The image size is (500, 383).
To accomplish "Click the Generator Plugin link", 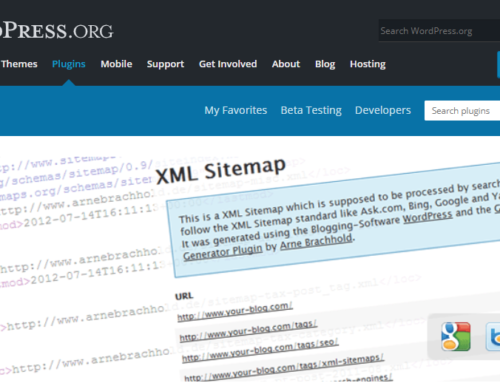I will pyautogui.click(x=223, y=253).
